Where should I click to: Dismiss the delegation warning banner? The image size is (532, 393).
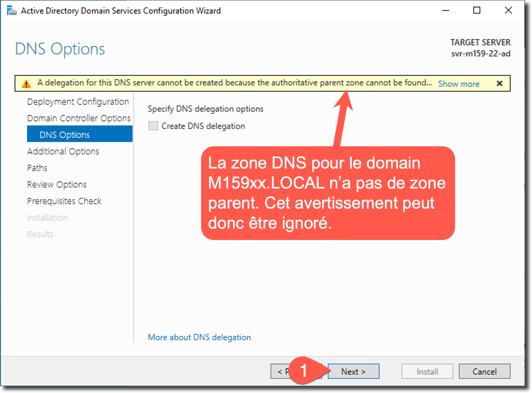click(x=499, y=83)
